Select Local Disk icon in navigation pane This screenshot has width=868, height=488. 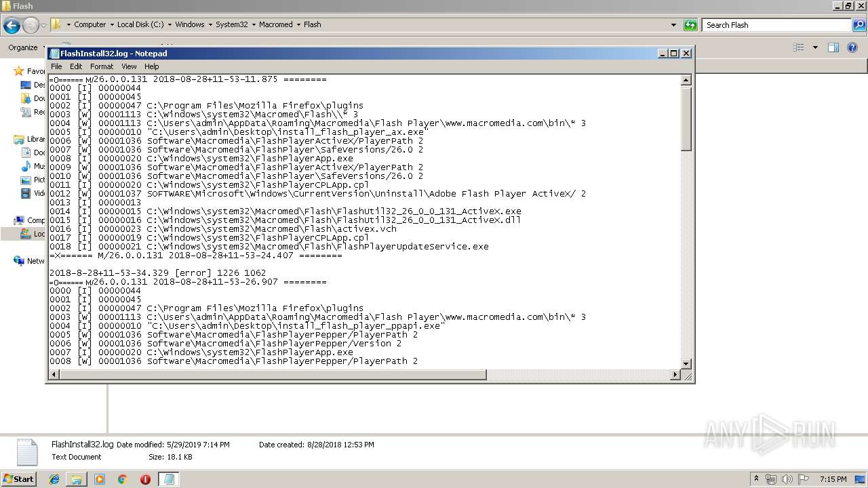[26, 234]
